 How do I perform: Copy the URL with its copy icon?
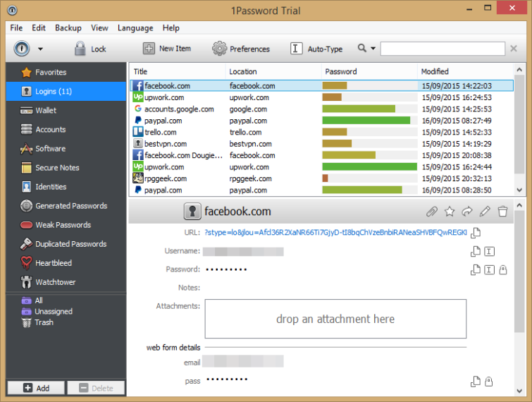(476, 233)
